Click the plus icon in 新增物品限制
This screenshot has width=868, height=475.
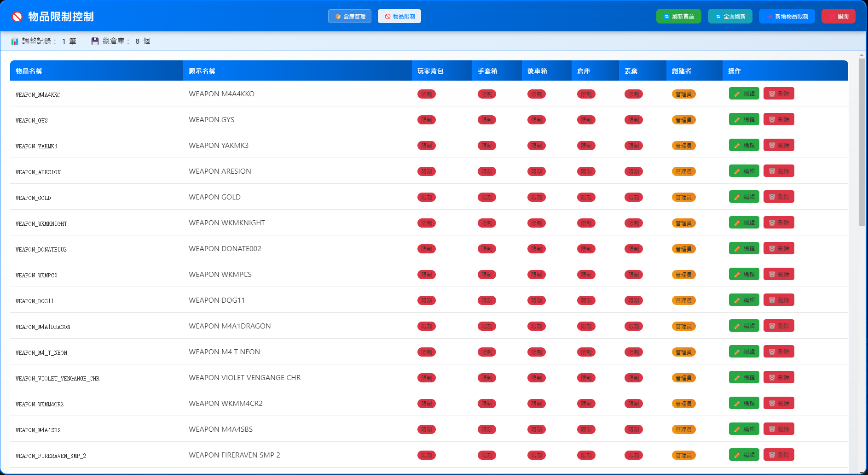pos(770,17)
